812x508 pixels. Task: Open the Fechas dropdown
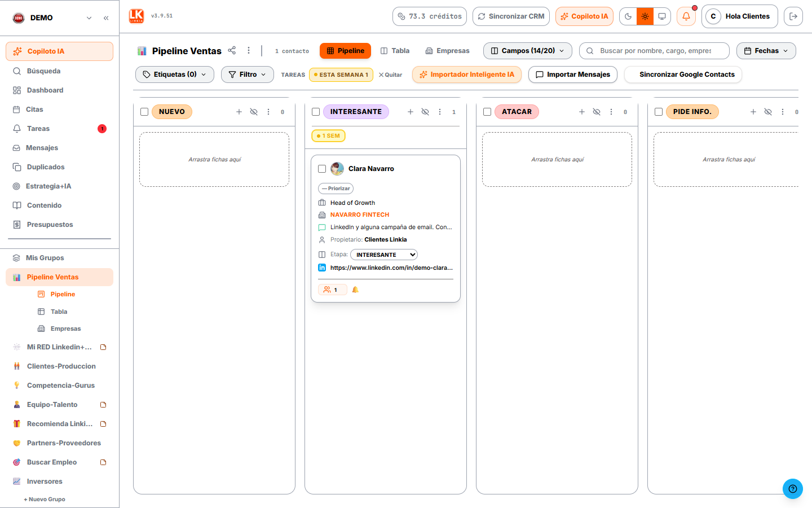click(x=766, y=51)
